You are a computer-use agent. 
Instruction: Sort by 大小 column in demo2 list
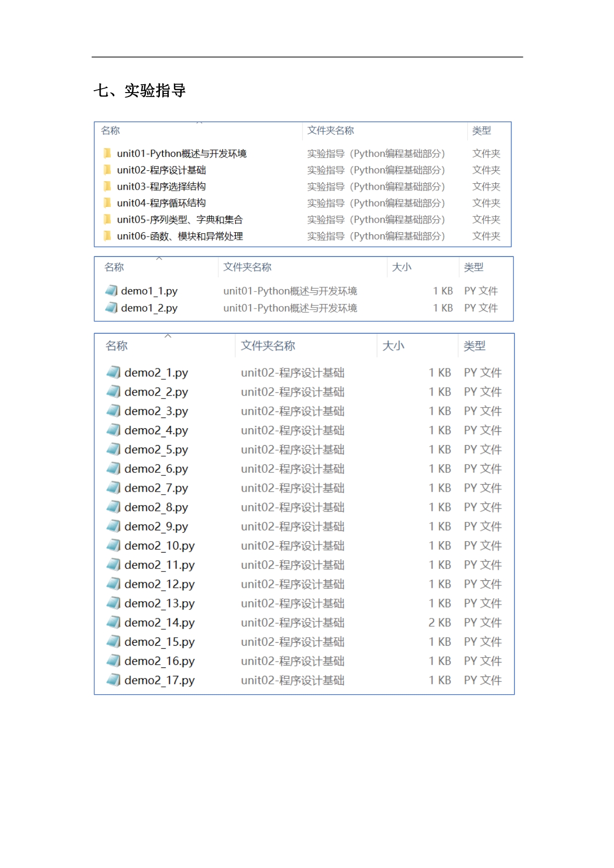tap(394, 346)
